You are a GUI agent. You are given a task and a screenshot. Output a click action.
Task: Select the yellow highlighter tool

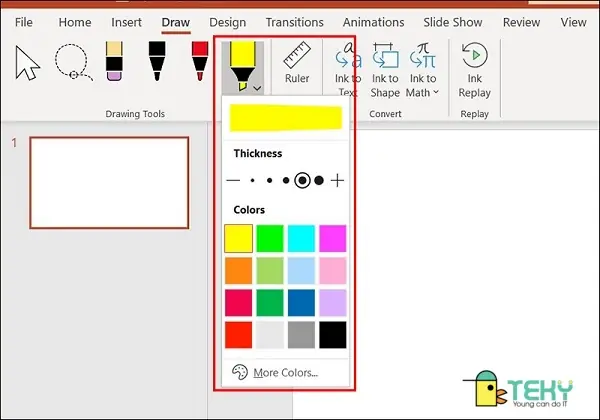click(x=242, y=66)
